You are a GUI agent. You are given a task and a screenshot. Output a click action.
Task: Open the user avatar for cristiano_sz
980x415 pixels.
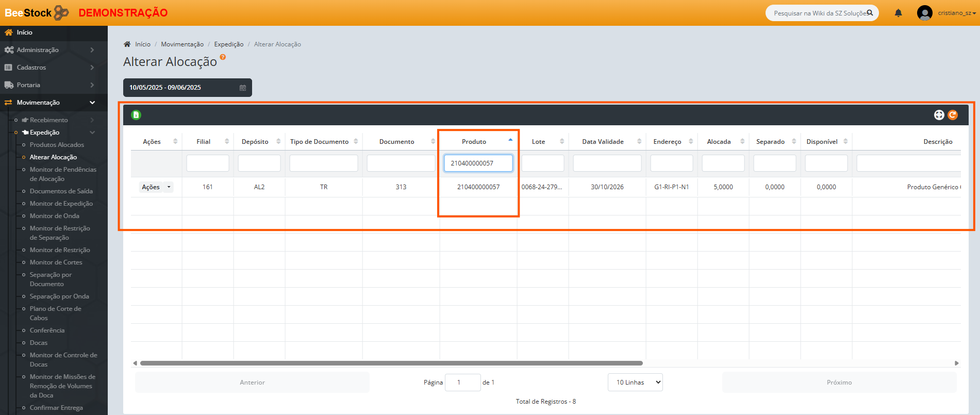(925, 13)
